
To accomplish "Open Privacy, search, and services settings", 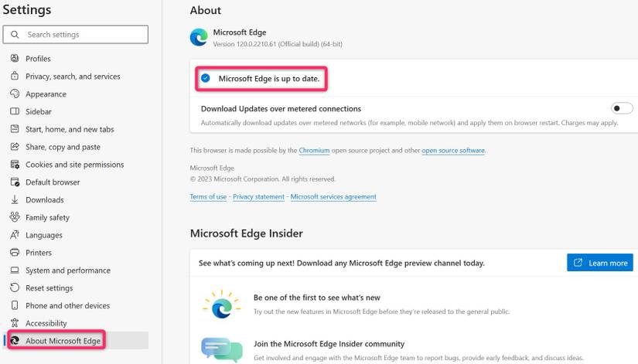I will click(73, 77).
